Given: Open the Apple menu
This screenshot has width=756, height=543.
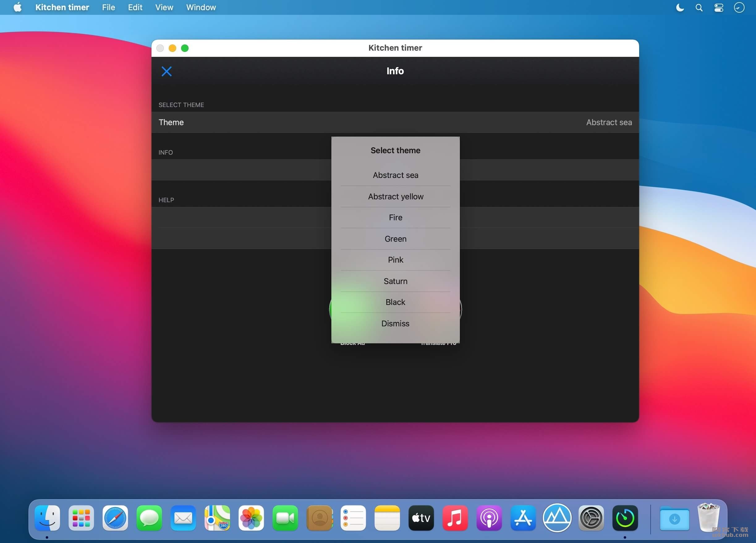Looking at the screenshot, I should tap(18, 7).
